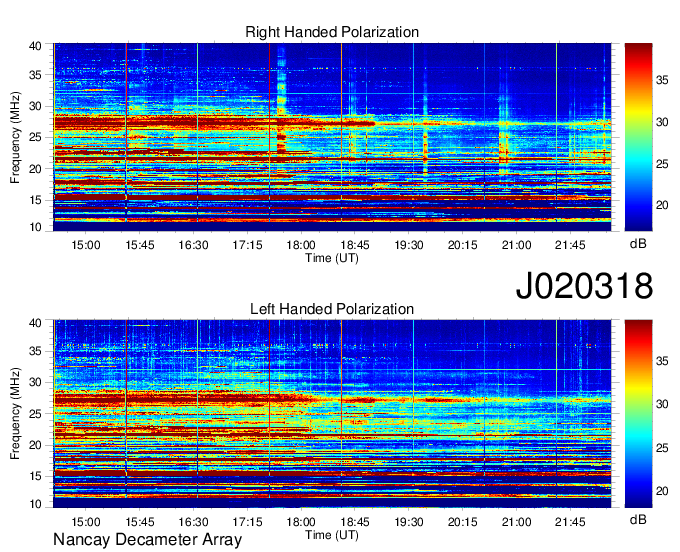This screenshot has width=680, height=552.
Task: Click '21:45' time tick on left-handed plot
Action: tap(570, 522)
